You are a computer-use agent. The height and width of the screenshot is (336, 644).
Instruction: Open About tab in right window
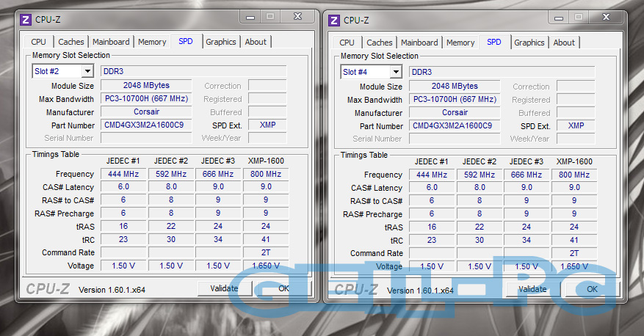pos(564,43)
